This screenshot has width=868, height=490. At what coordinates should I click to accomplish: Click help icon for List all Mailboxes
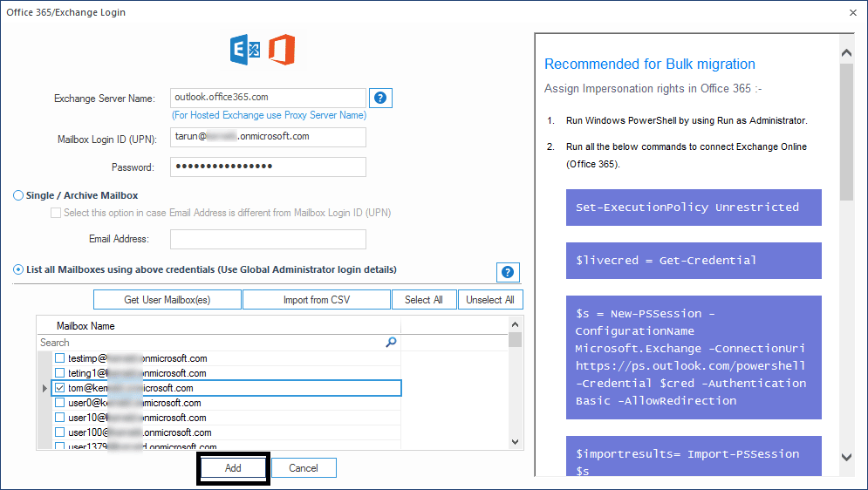[x=508, y=272]
